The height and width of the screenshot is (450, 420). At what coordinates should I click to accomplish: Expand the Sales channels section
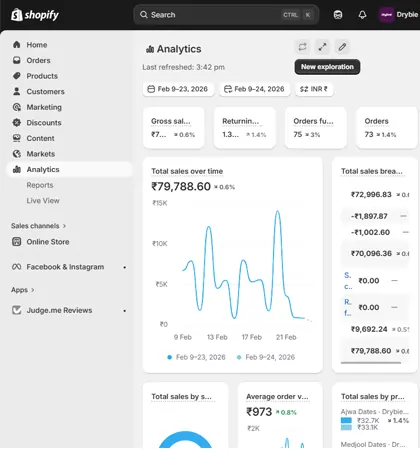tap(38, 226)
